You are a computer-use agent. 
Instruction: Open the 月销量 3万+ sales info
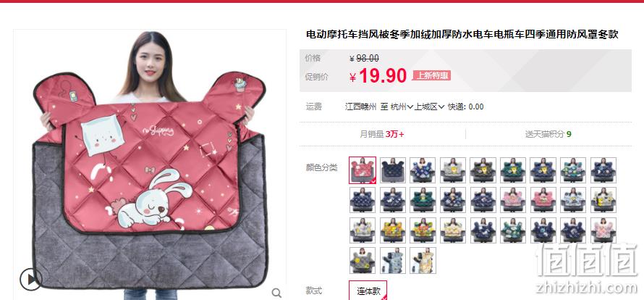382,134
